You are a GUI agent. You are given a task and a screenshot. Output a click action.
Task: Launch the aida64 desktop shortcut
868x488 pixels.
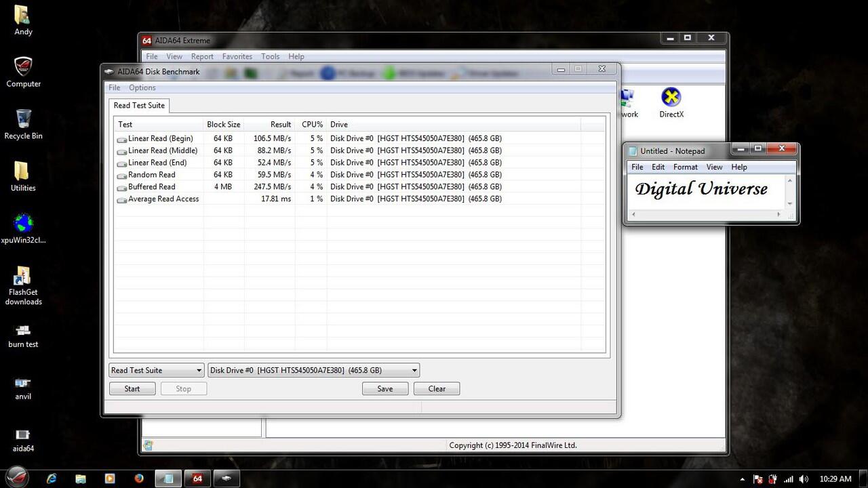pyautogui.click(x=23, y=440)
